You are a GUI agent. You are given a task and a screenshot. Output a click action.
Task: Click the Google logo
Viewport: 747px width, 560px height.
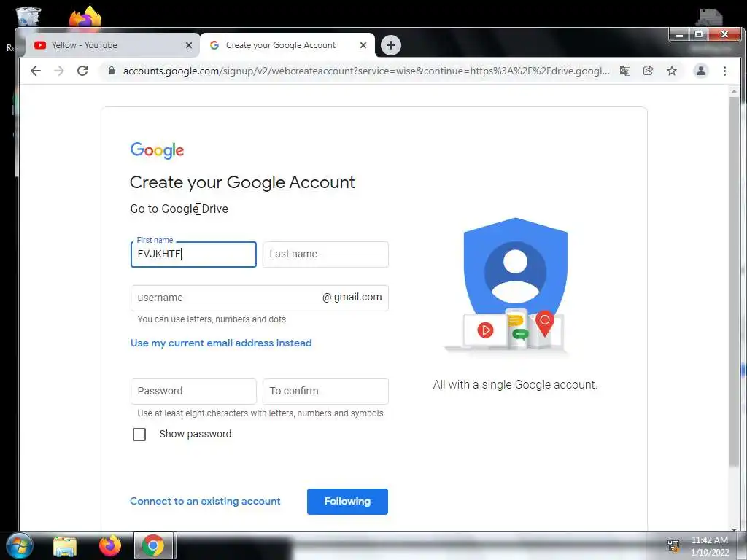[157, 150]
